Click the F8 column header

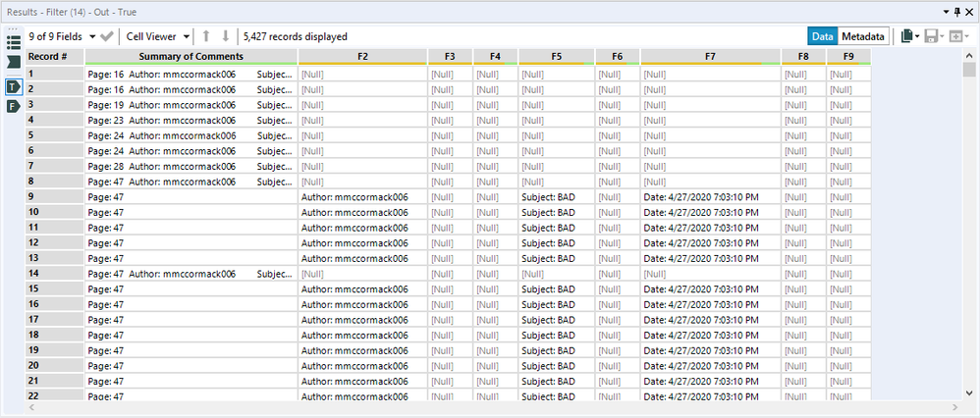804,57
